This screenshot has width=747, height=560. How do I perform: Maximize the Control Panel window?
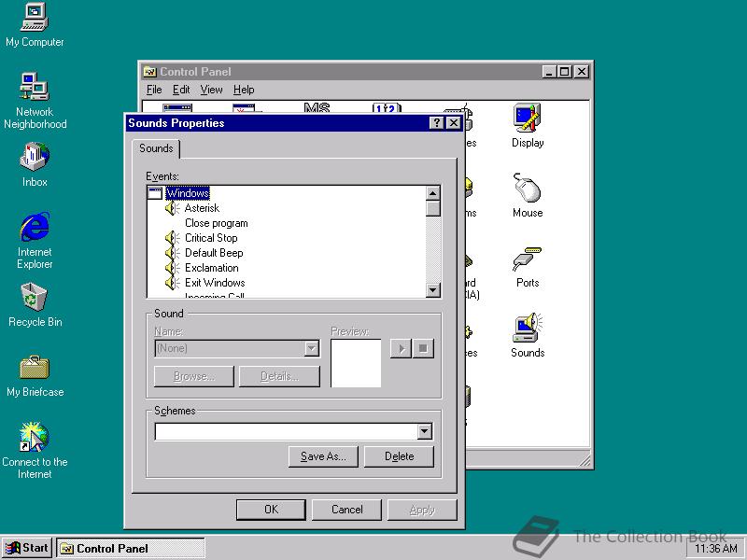click(x=565, y=72)
